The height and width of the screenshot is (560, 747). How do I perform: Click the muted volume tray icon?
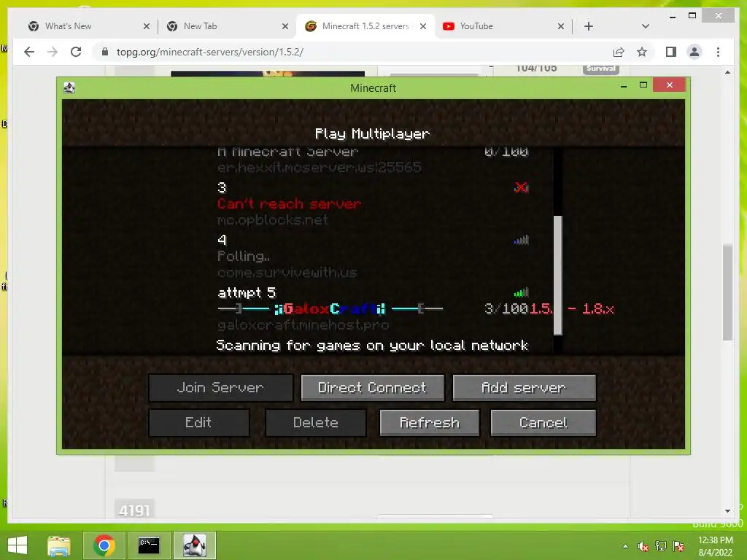point(643,546)
